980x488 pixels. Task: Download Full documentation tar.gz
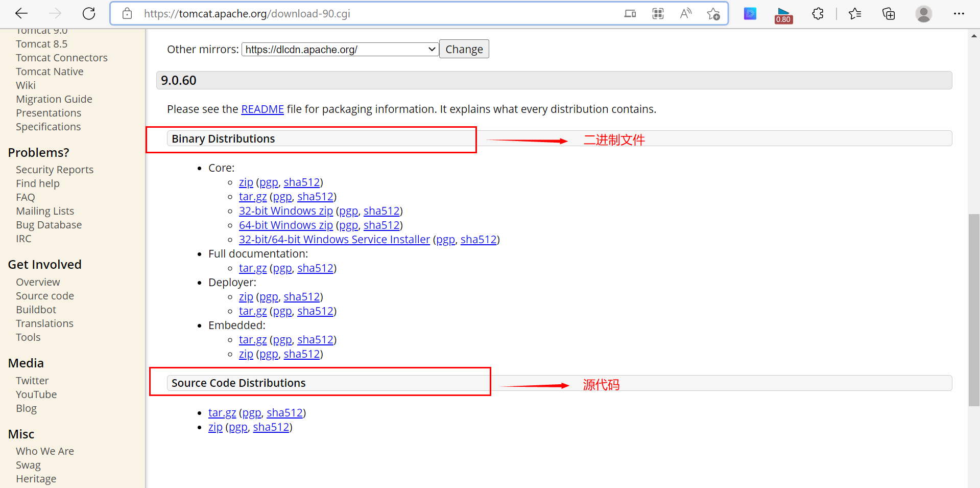coord(253,268)
